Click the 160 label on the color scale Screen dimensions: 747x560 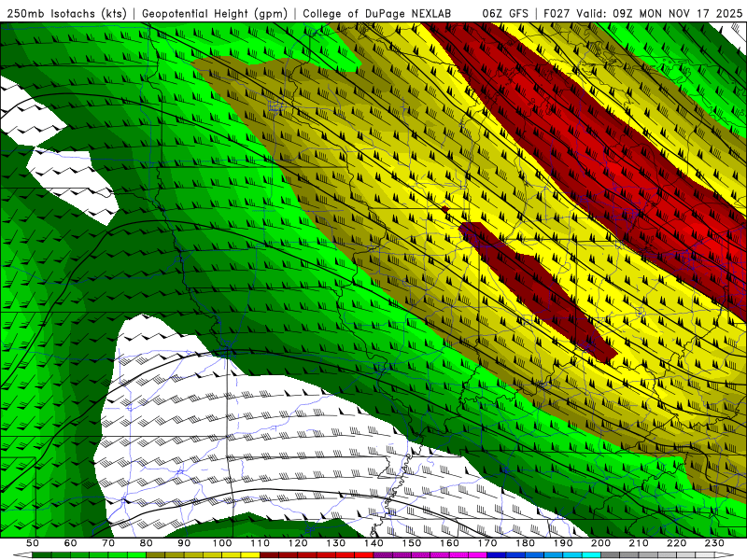(x=449, y=543)
